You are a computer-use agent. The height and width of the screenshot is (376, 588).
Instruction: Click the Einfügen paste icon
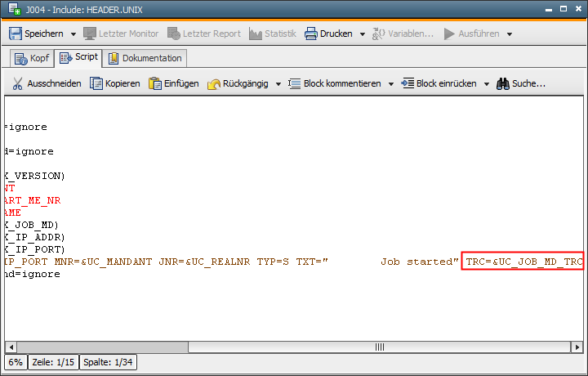(155, 83)
